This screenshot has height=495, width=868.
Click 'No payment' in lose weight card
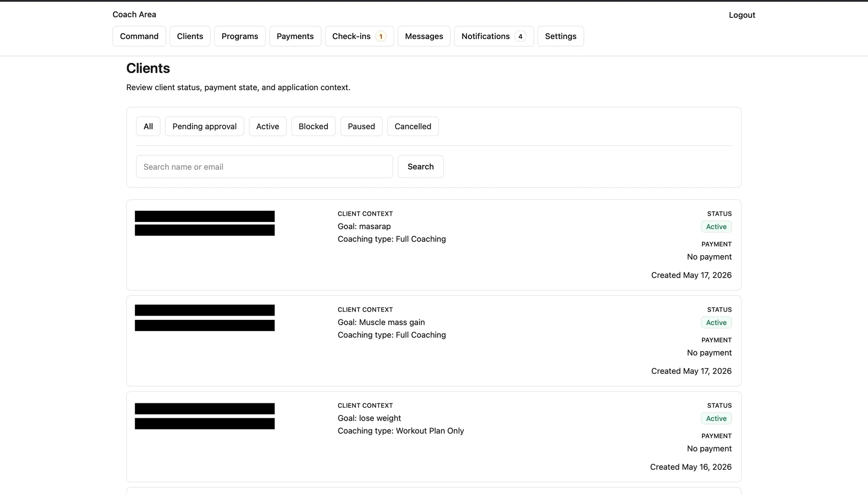click(x=709, y=449)
